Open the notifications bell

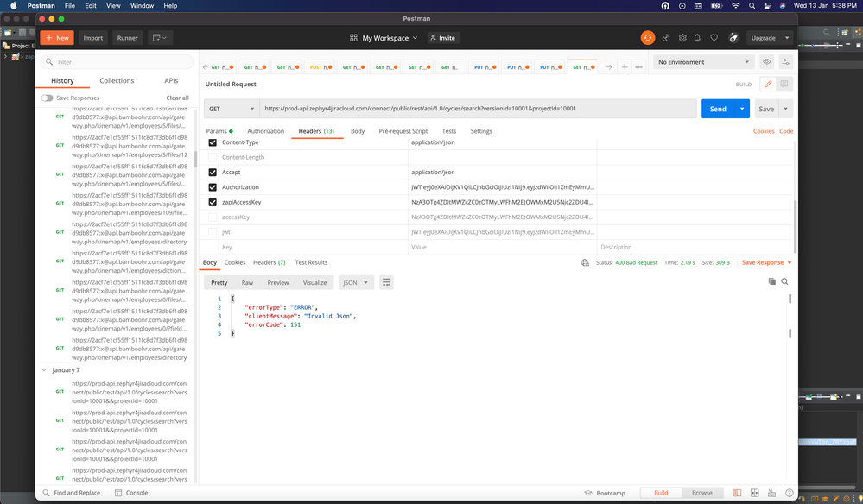pos(698,38)
